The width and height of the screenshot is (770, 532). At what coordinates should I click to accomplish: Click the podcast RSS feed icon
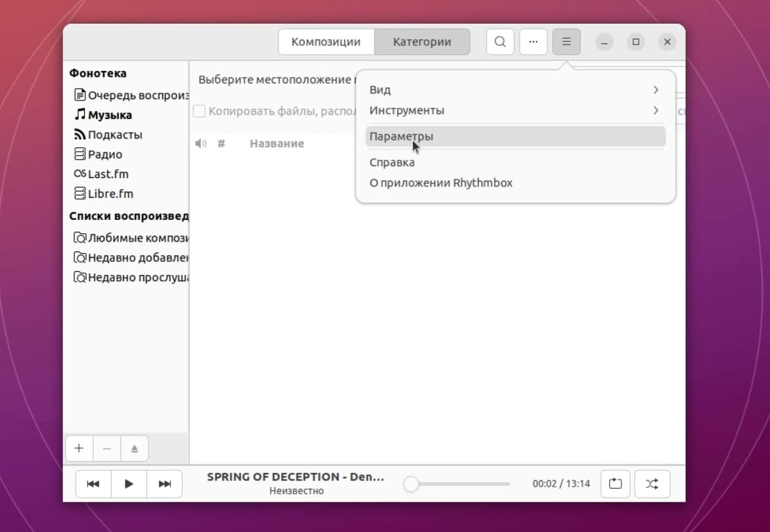point(79,134)
